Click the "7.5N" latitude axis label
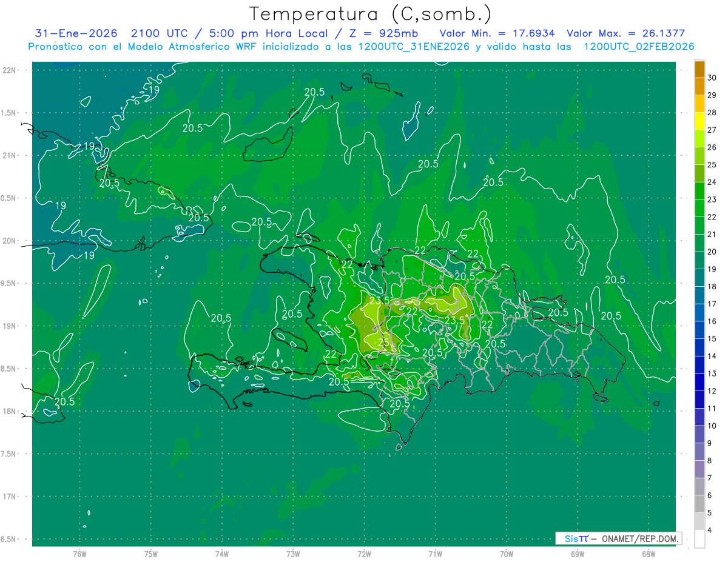The image size is (728, 562). (x=9, y=454)
